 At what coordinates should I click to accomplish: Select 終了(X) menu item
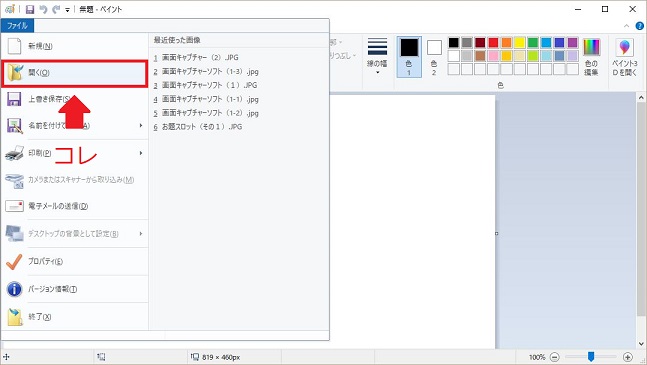click(x=75, y=317)
